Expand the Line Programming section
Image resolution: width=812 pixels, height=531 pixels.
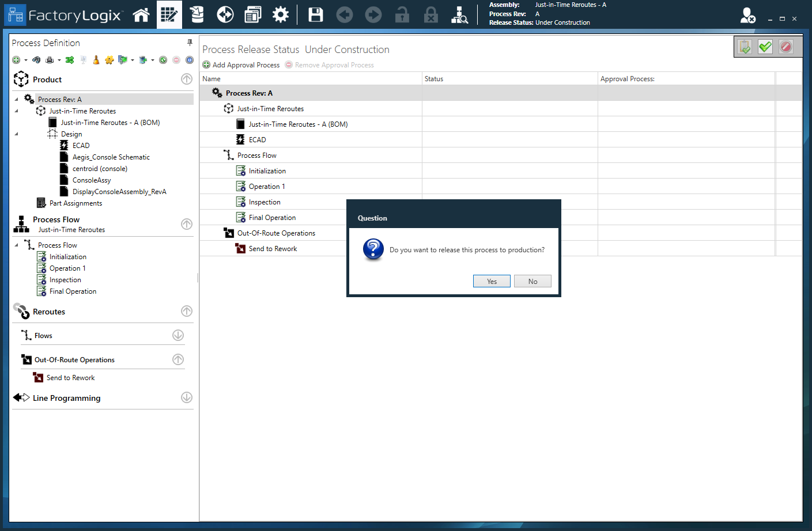pos(187,397)
